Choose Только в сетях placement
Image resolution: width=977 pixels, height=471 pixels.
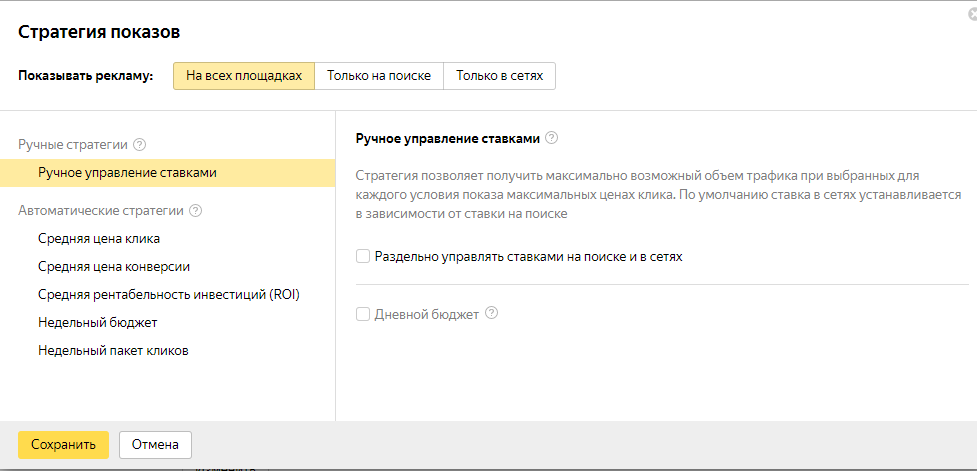499,76
